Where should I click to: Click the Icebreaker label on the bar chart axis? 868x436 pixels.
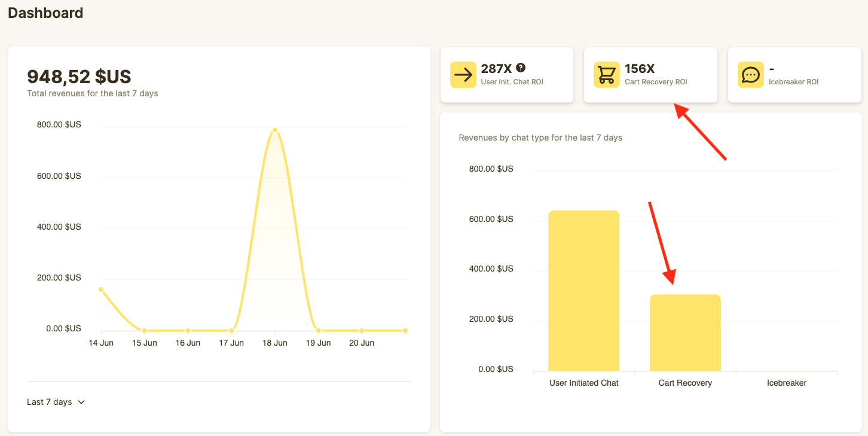coord(787,383)
